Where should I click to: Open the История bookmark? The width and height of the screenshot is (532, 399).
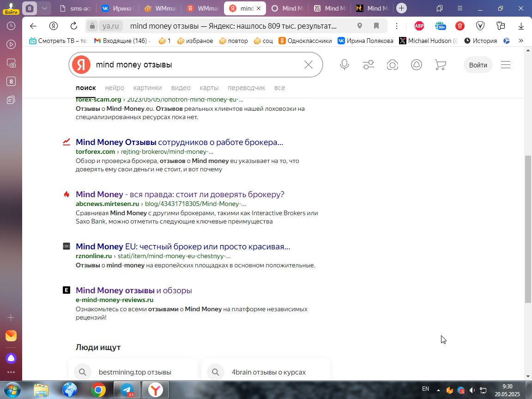(480, 41)
